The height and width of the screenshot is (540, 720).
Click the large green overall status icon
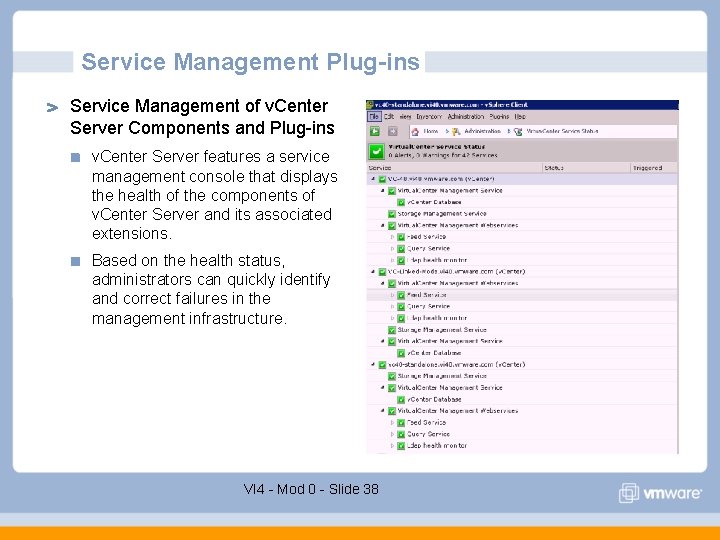pyautogui.click(x=376, y=151)
